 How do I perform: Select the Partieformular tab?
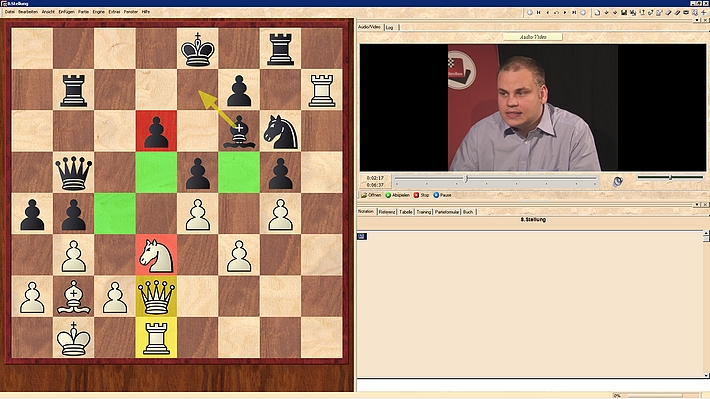[447, 212]
